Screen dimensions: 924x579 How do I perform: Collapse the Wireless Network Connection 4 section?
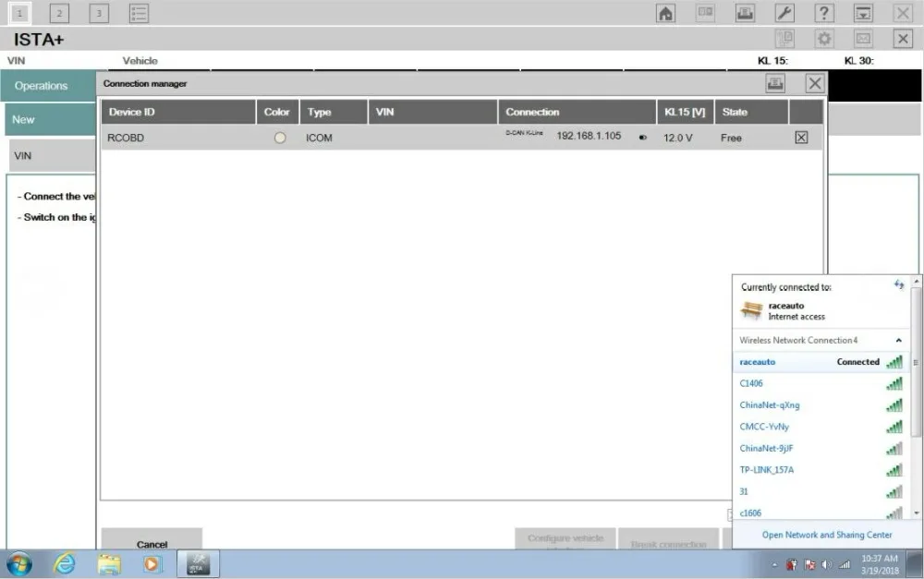click(899, 341)
